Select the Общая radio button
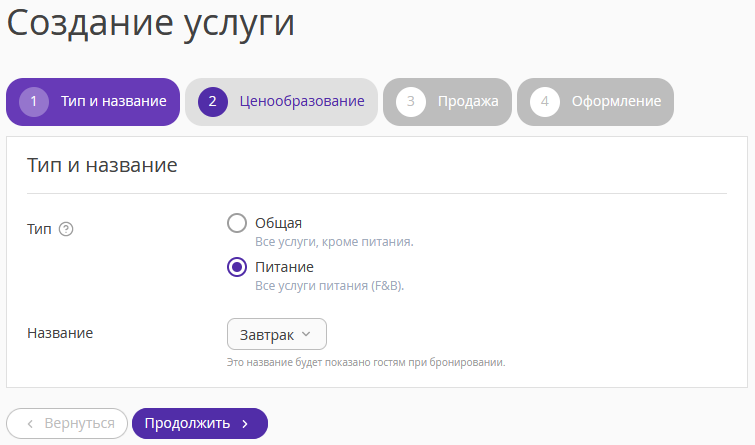Image resolution: width=755 pixels, height=445 pixels. tap(237, 223)
